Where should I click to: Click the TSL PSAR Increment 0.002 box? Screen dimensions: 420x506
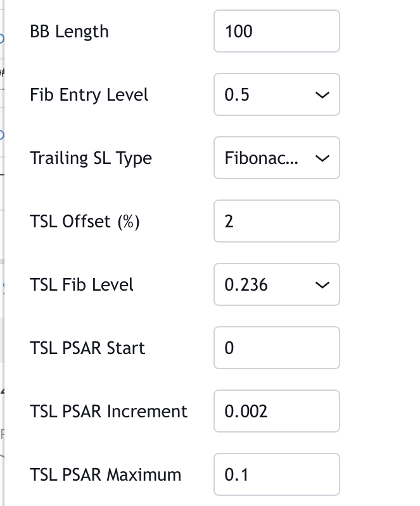pyautogui.click(x=277, y=411)
